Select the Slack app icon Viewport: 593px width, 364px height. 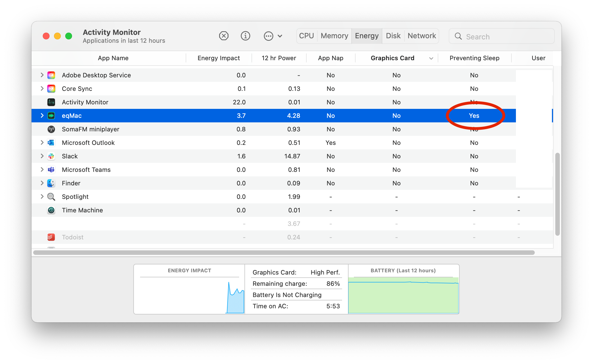tap(51, 156)
